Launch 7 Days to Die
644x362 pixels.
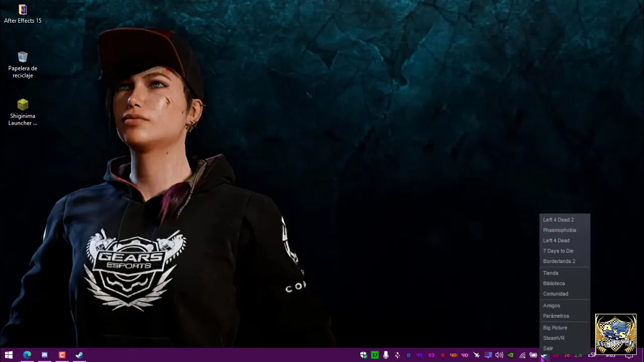click(564, 251)
